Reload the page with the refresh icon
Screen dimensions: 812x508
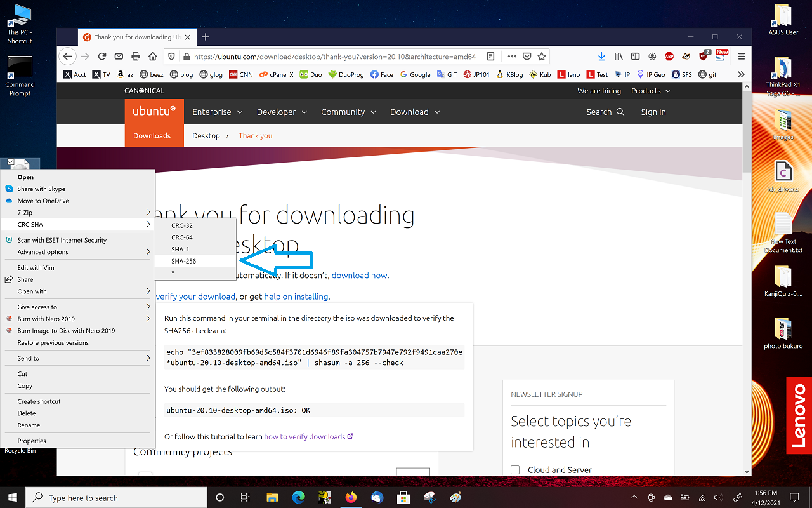click(101, 57)
